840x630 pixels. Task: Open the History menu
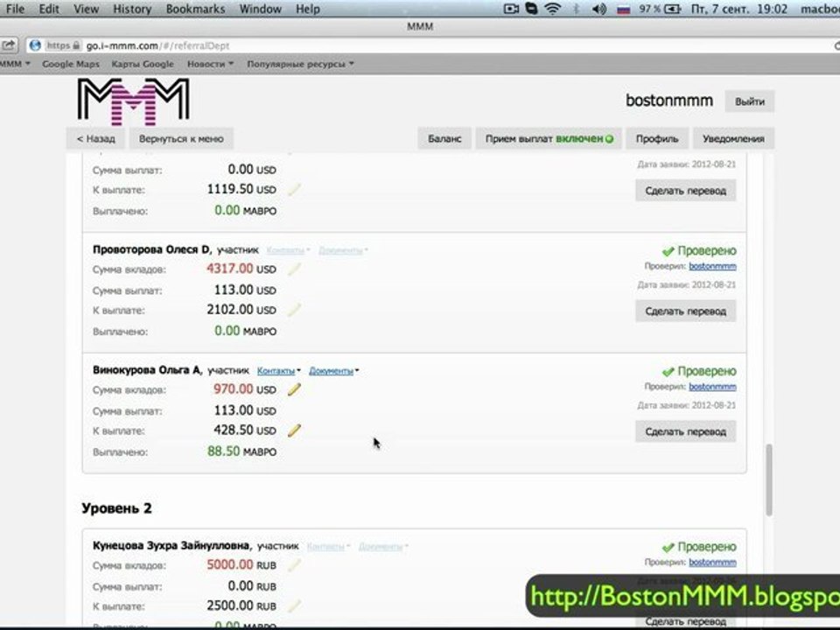(132, 9)
